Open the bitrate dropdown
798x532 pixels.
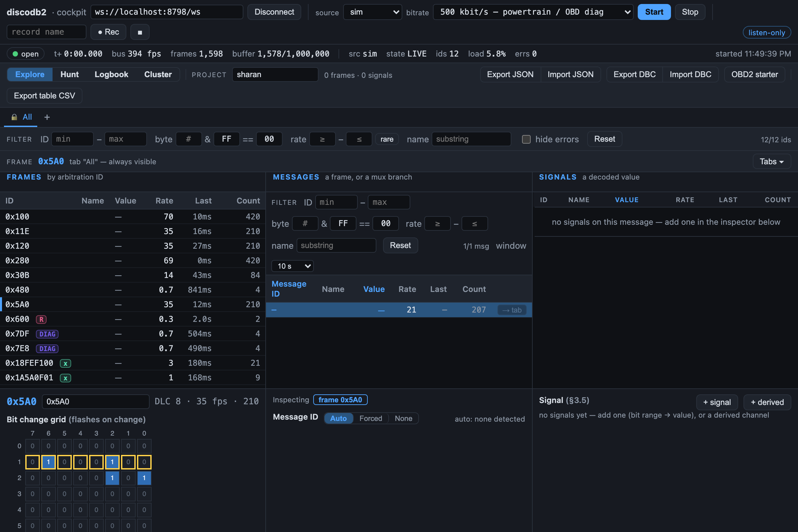point(533,12)
